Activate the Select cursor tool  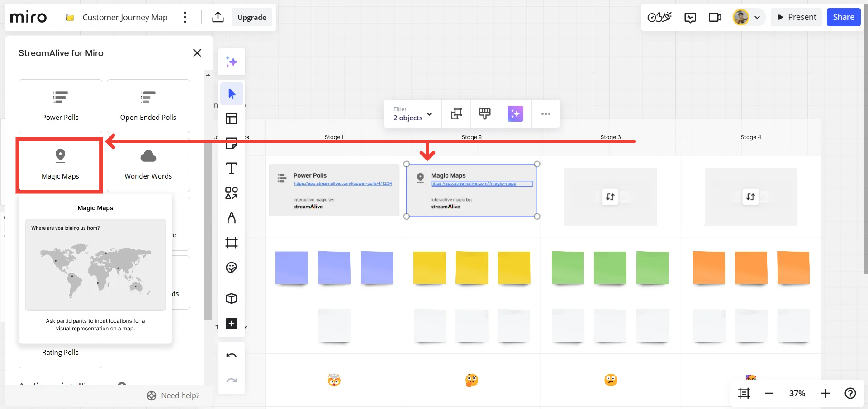[x=232, y=94]
